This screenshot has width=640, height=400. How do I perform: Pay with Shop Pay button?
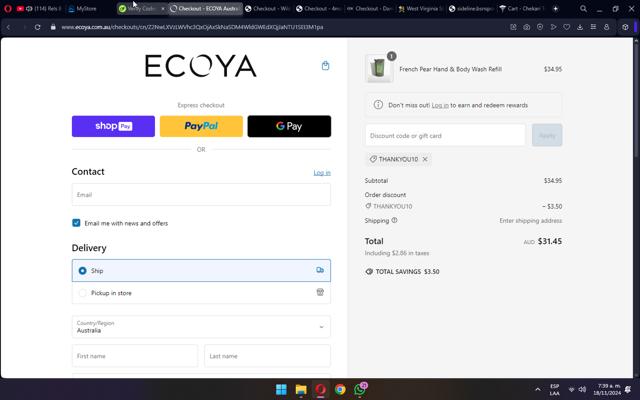[x=113, y=126]
